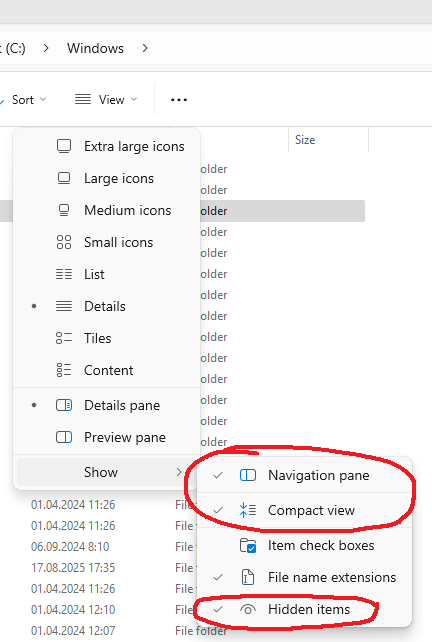
Task: Open the See more ellipsis button
Action: pyautogui.click(x=179, y=99)
